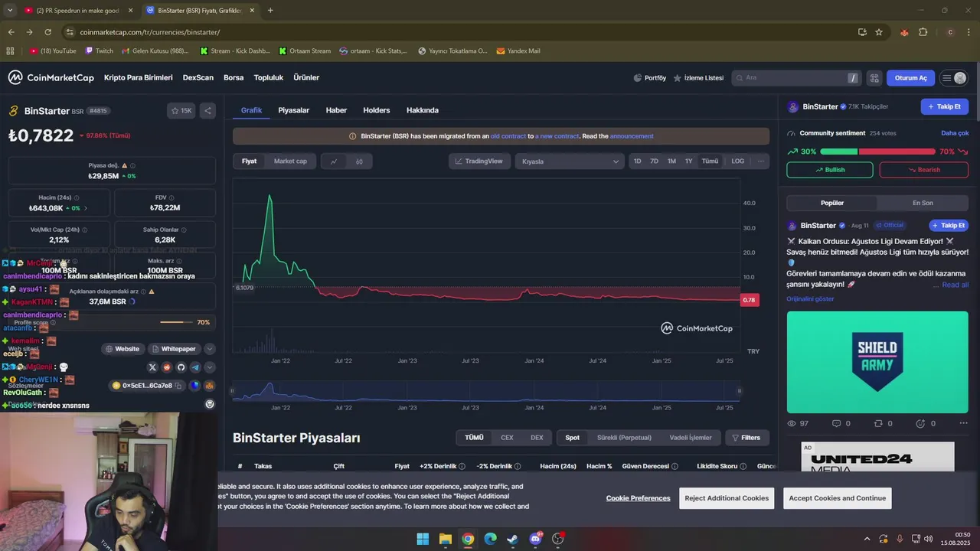980x551 pixels.
Task: Bookmark this page in Chrome
Action: coord(879,32)
